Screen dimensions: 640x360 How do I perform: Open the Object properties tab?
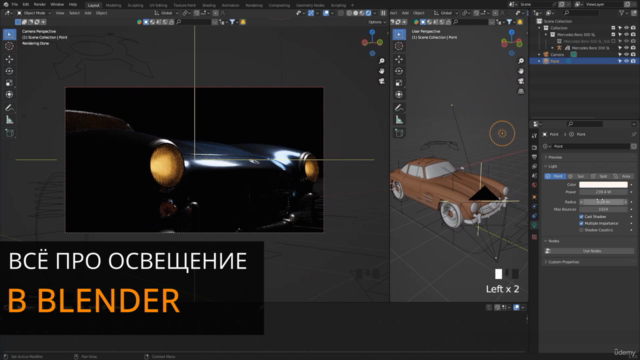(x=534, y=197)
